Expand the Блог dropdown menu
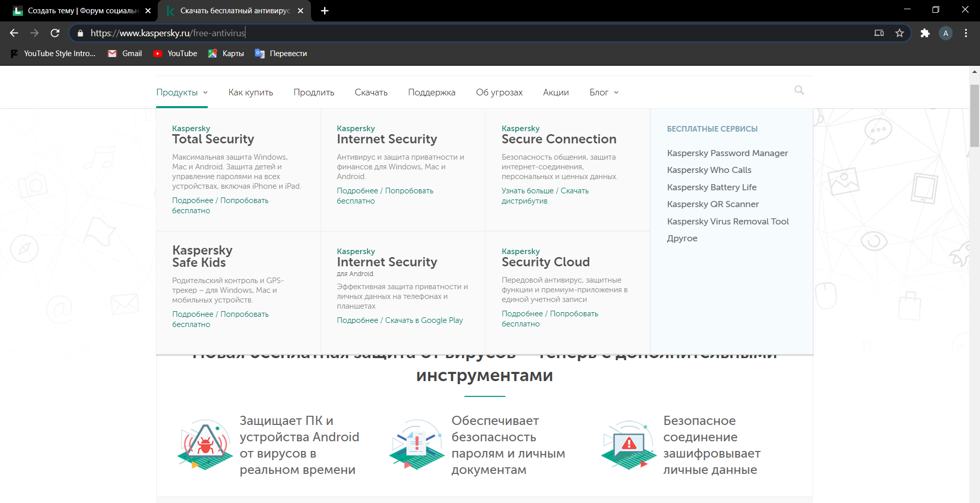Screen dimensions: 980x503 [604, 92]
